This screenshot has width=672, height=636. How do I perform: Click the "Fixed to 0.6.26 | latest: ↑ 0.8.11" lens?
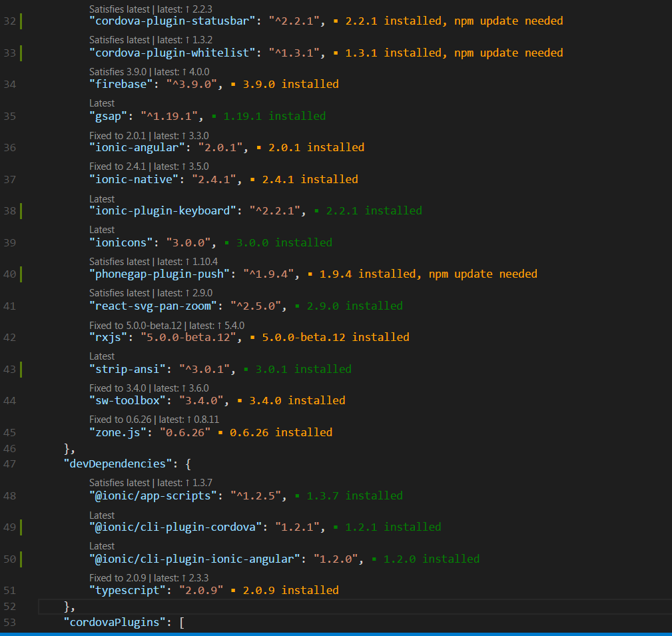[154, 419]
